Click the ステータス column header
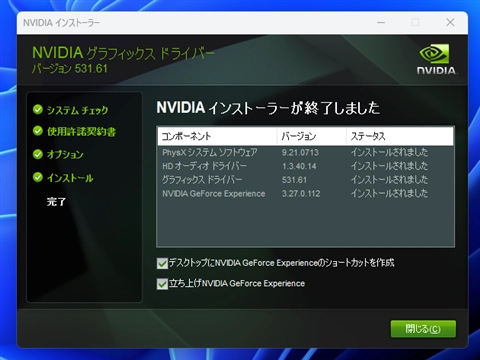 point(400,136)
